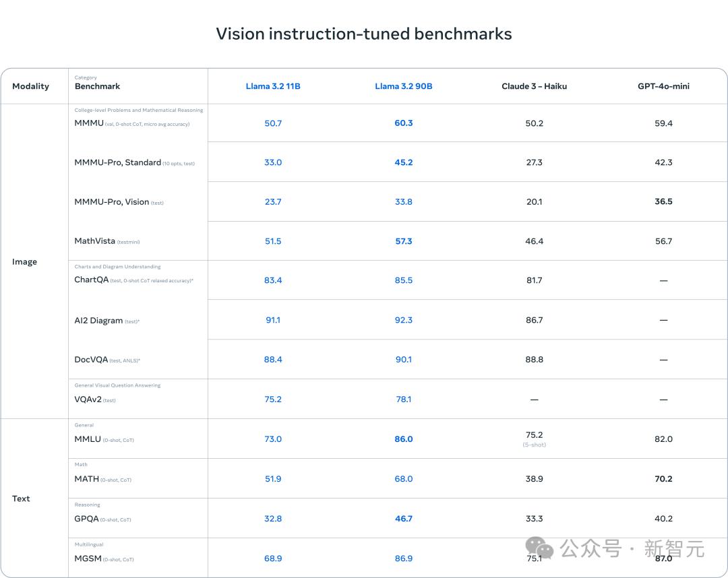Screen dimensions: 728x578
Task: Click the MMMU-Pro, Standard benchmark name
Action: [x=118, y=162]
